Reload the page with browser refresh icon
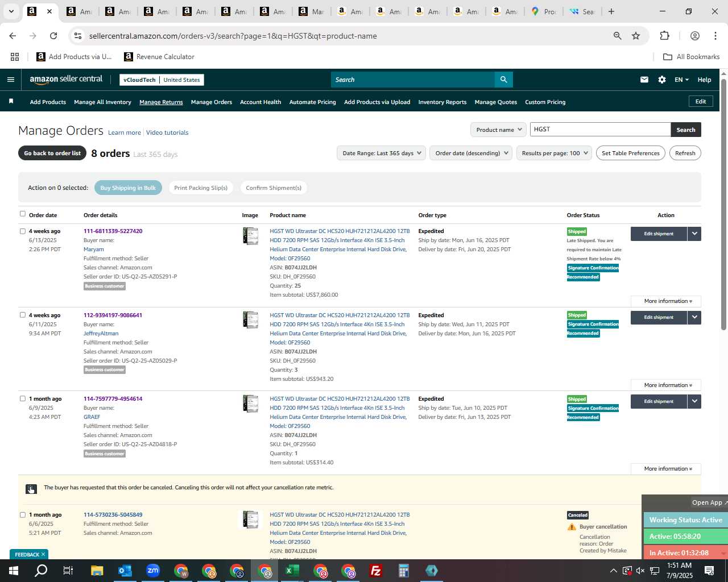Screen dimensions: 728x582 tap(53, 36)
